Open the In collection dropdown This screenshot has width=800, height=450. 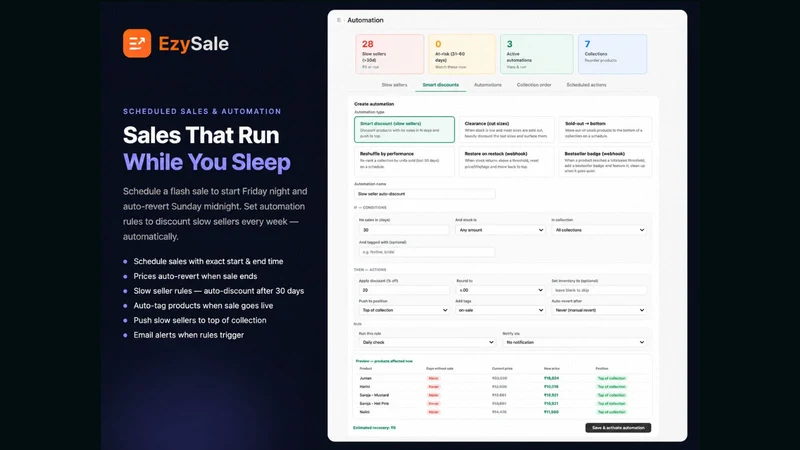tap(599, 230)
